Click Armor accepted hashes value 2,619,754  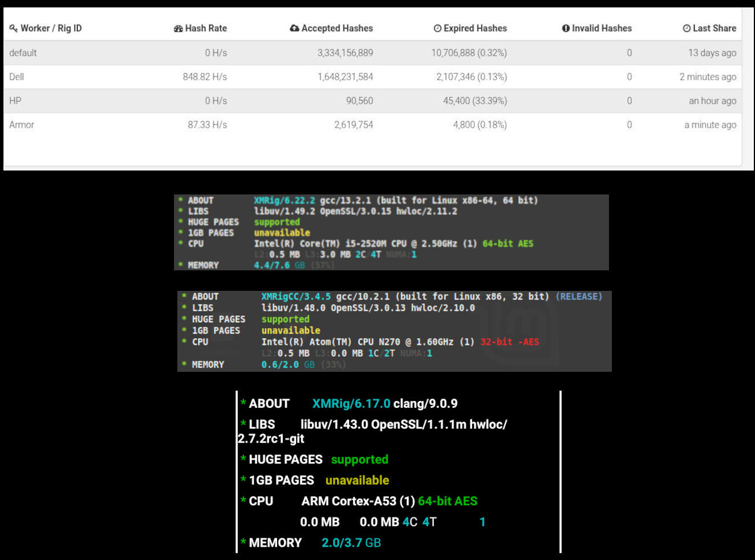pyautogui.click(x=354, y=125)
